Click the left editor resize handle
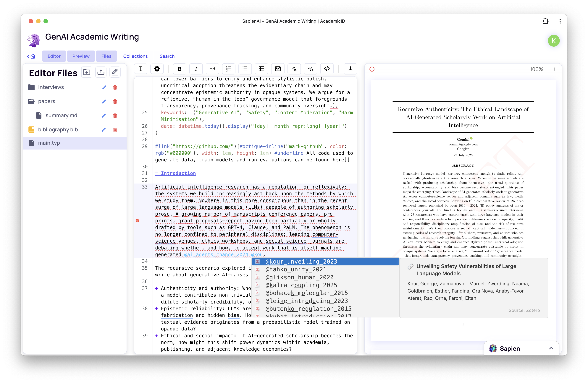Viewport: 588px width, 383px height. point(130,209)
